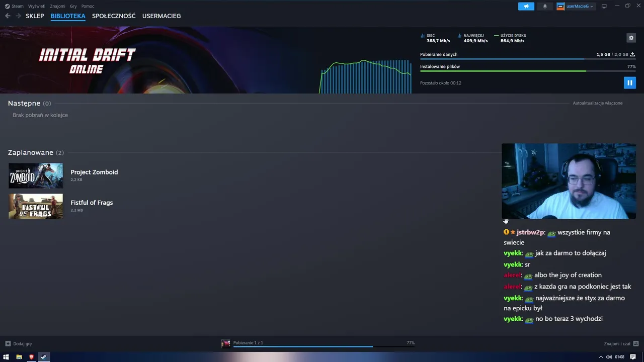Click the Initial Drift Online banner logo
Viewport: 644px width, 362px height.
[87, 61]
